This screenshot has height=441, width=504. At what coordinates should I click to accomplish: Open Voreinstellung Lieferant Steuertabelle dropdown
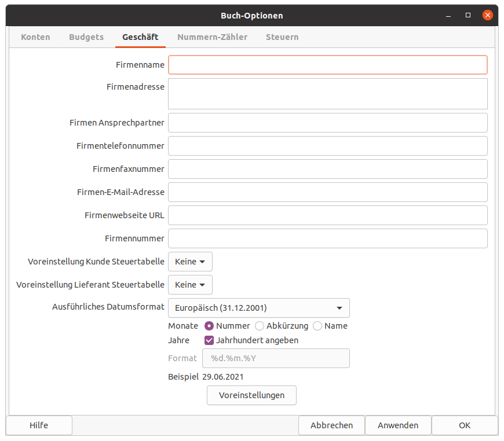tap(190, 285)
